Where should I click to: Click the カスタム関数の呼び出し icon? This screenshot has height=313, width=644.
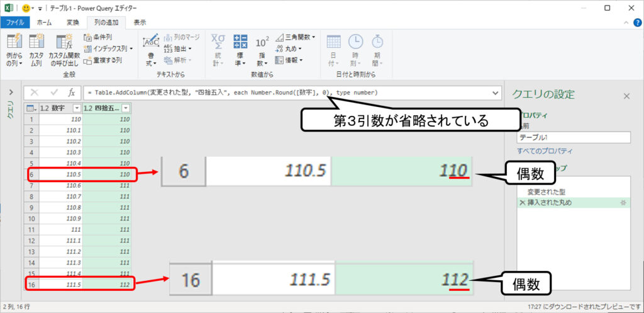(x=64, y=42)
